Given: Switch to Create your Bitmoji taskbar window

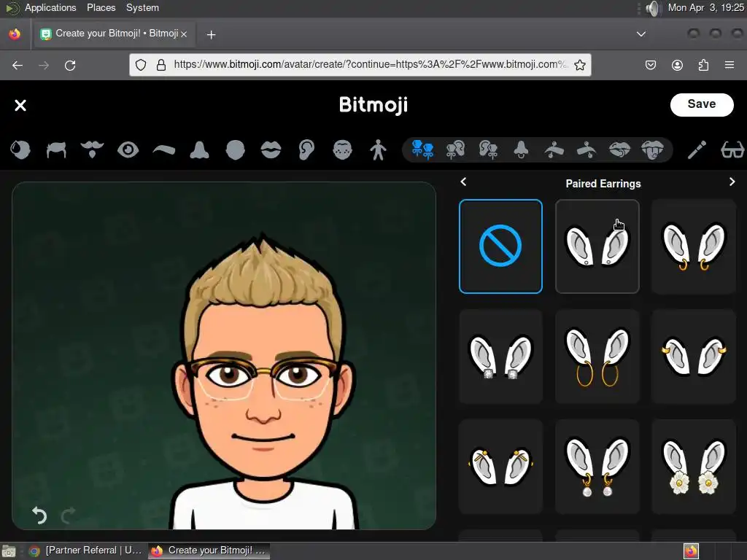Looking at the screenshot, I should pyautogui.click(x=209, y=551).
